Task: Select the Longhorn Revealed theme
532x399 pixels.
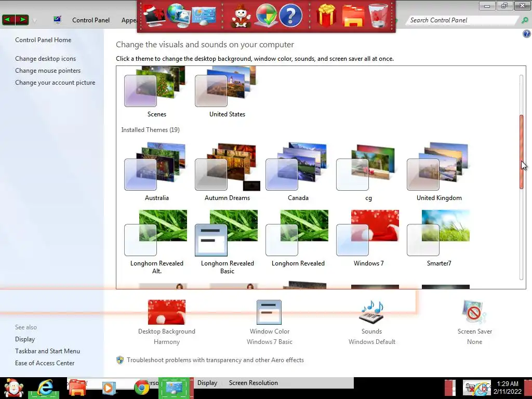Action: (x=298, y=238)
